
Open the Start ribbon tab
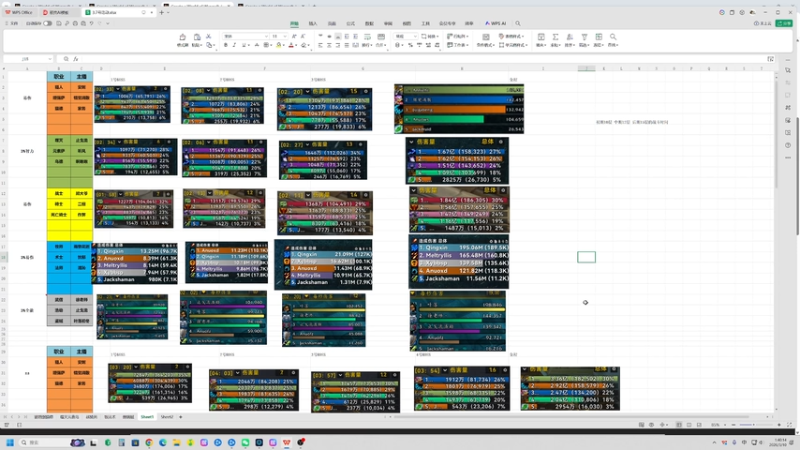click(x=294, y=23)
